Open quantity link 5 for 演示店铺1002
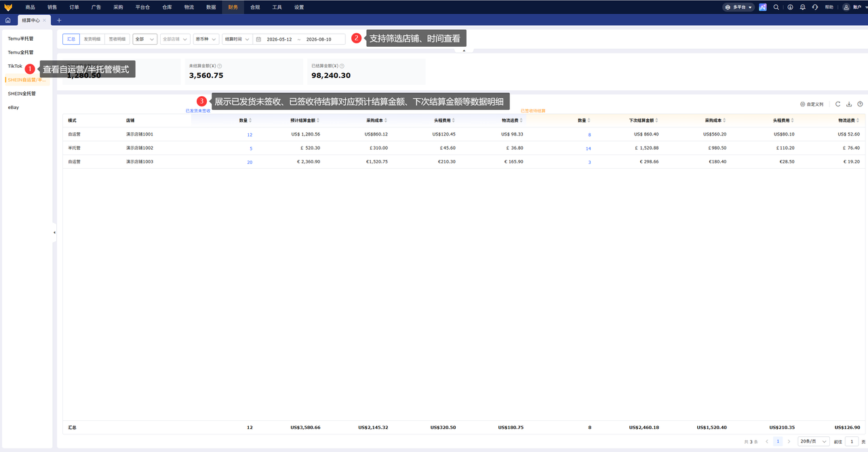 point(251,148)
